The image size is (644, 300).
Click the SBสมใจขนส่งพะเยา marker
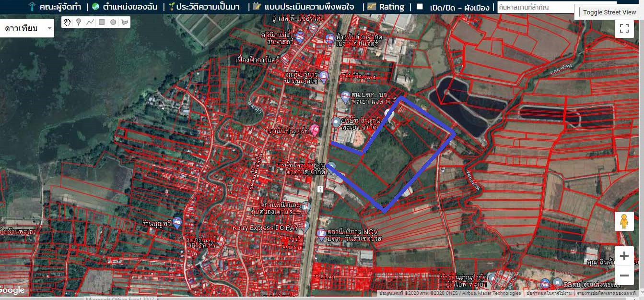(557, 283)
